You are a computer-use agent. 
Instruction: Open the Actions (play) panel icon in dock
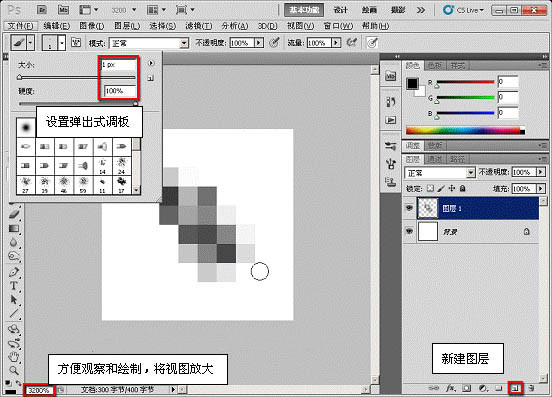click(x=390, y=120)
